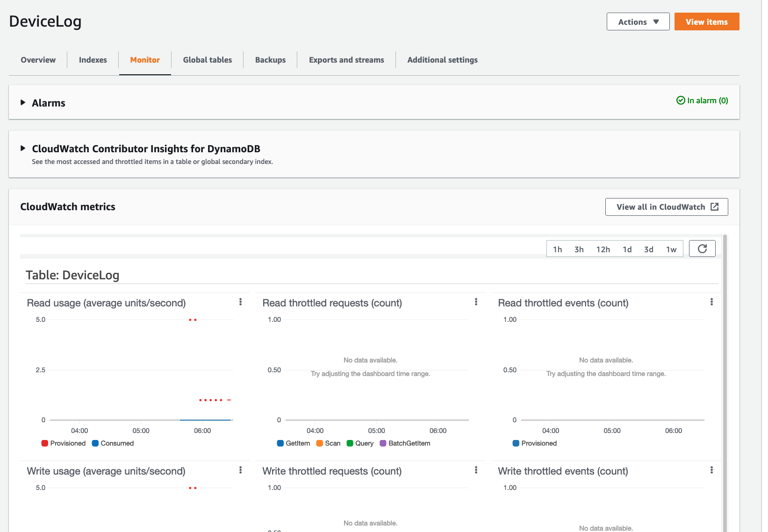Switch to the Overview tab
Image resolution: width=768 pixels, height=532 pixels.
38,60
